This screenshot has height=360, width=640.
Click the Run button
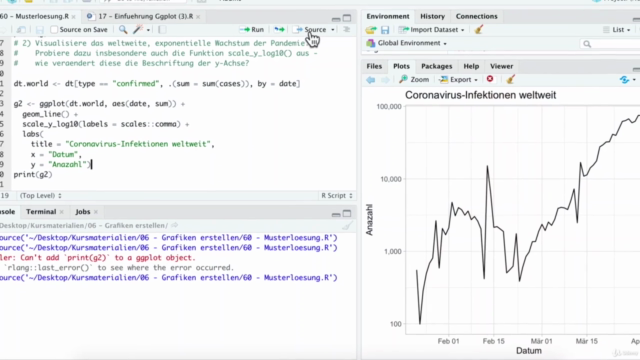click(252, 29)
